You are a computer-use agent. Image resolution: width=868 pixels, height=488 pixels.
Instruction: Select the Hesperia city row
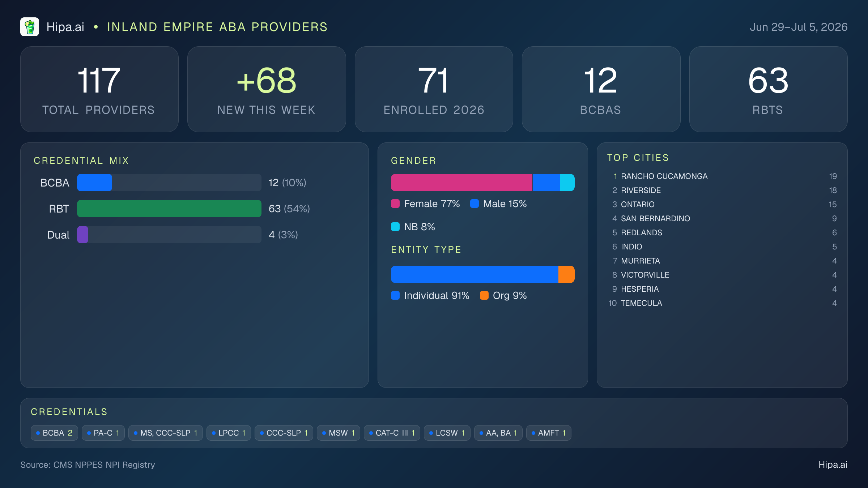coord(722,289)
